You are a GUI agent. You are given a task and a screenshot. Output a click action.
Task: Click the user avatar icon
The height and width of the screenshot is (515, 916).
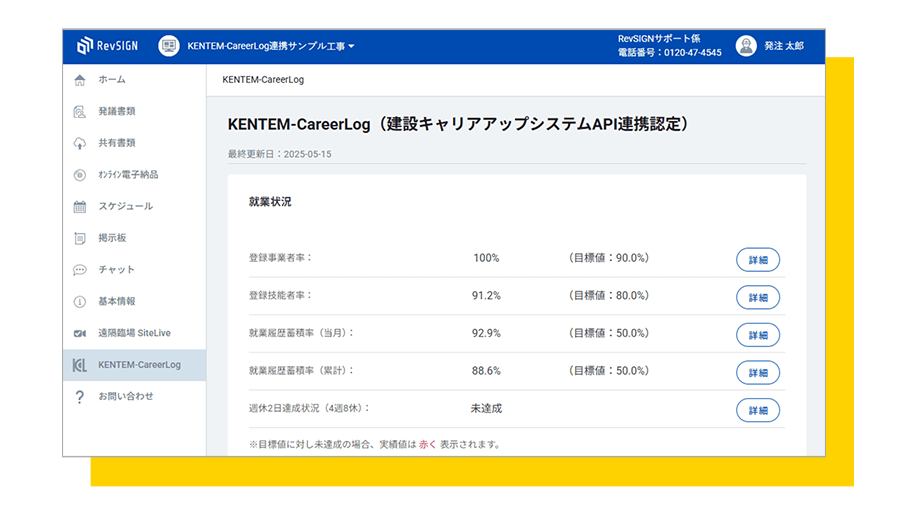click(x=746, y=46)
